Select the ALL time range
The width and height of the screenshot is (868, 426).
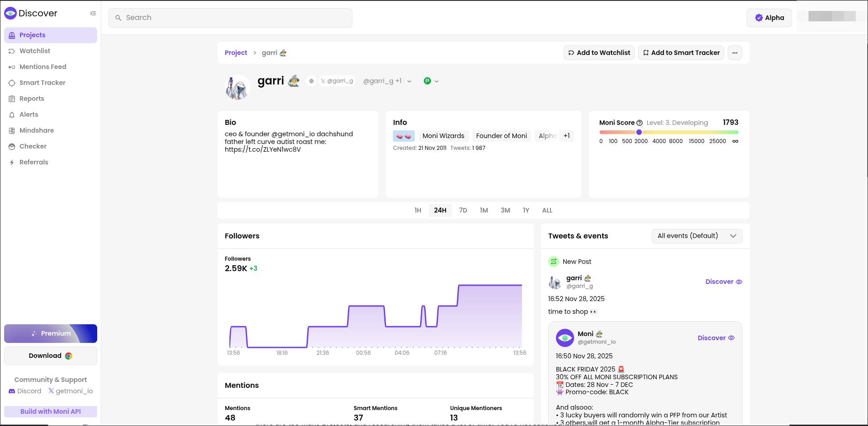click(547, 210)
